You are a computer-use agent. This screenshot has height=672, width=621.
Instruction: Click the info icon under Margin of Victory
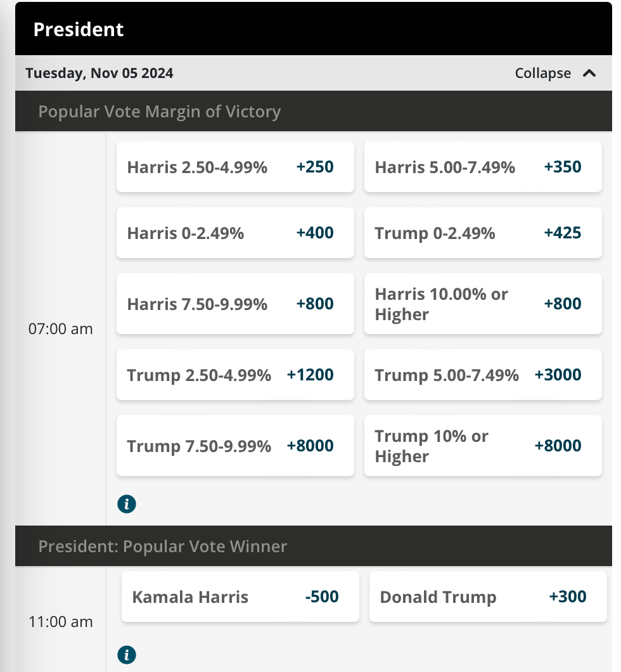[127, 504]
